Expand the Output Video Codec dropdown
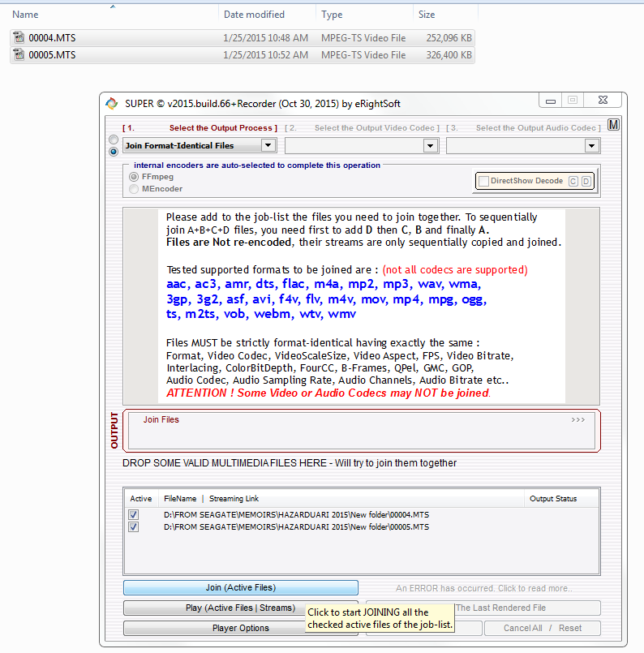This screenshot has height=653, width=644. (430, 146)
